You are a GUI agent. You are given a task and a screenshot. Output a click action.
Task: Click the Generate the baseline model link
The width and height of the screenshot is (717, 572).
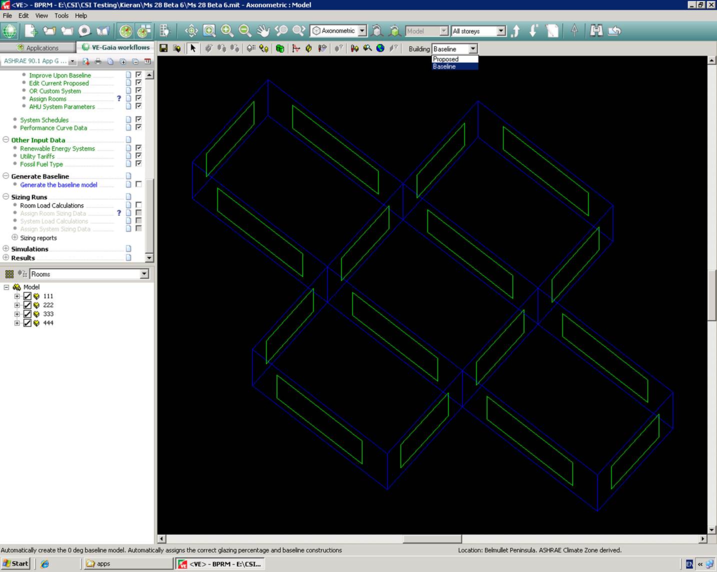pyautogui.click(x=59, y=185)
